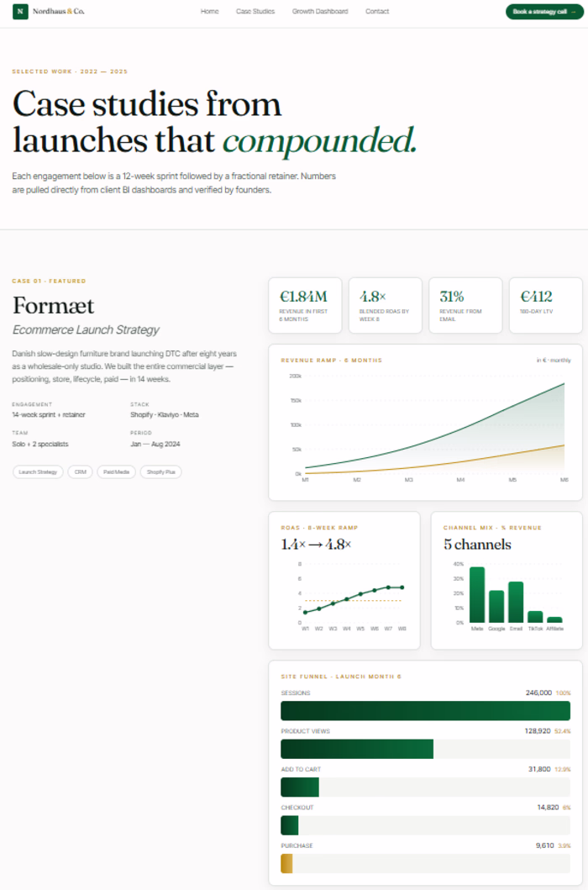Click the Site Funnel Launch Month 6 title
Image resolution: width=588 pixels, height=890 pixels.
pyautogui.click(x=341, y=677)
